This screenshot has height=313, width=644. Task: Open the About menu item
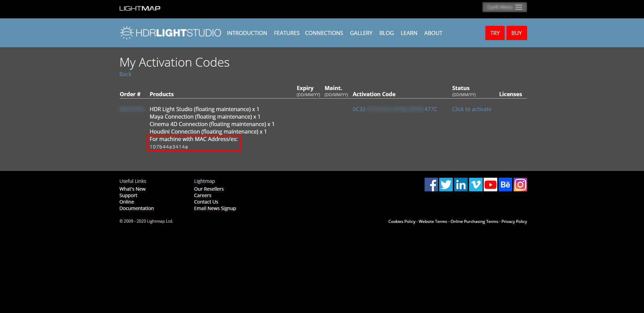(433, 33)
